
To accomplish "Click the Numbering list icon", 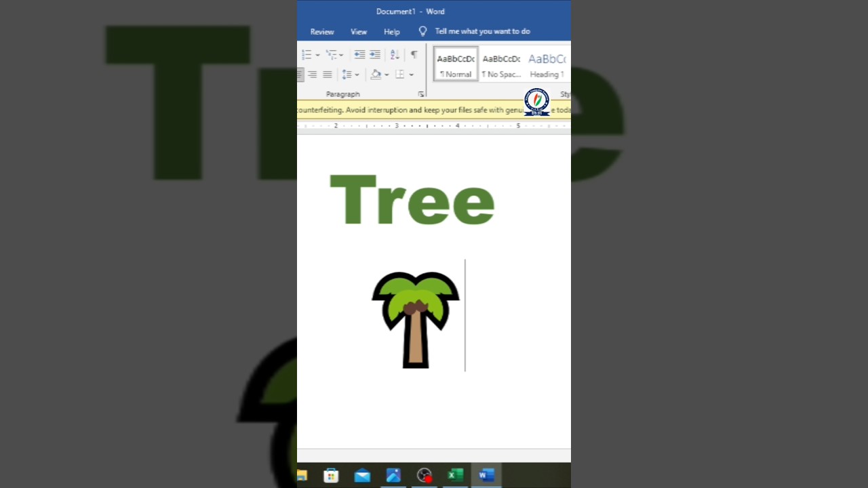I will pyautogui.click(x=307, y=54).
